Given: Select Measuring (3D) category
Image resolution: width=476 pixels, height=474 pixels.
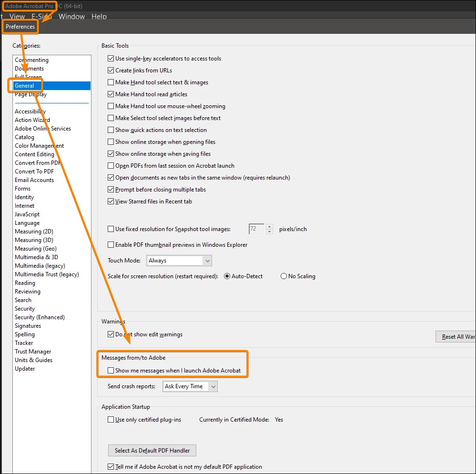Looking at the screenshot, I should coord(34,240).
